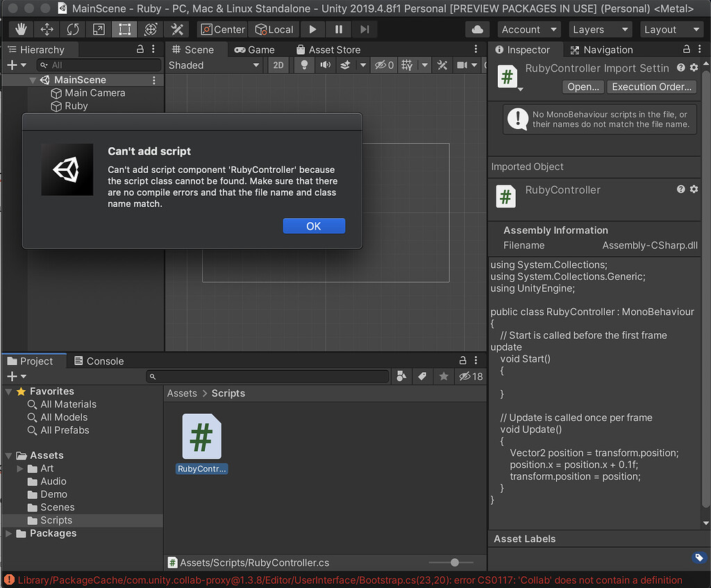
Task: Toggle scene lighting bulb icon
Action: click(303, 65)
